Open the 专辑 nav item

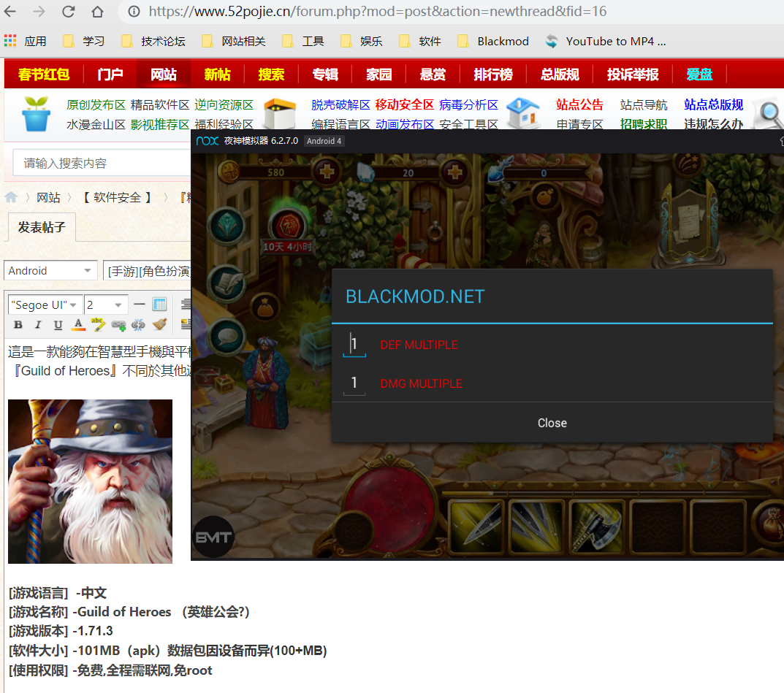(x=325, y=74)
